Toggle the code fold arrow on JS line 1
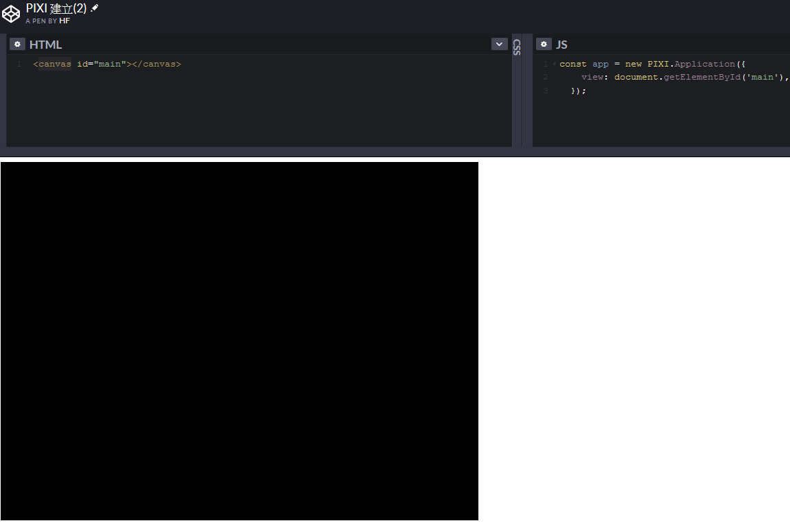Viewport: 790px width, 532px height. pos(554,65)
